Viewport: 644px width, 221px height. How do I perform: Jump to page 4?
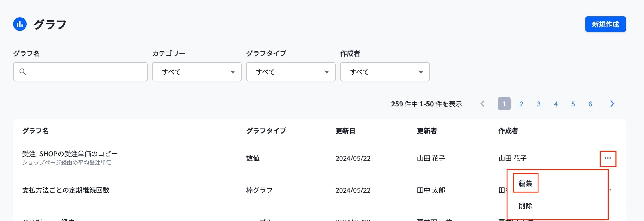556,104
